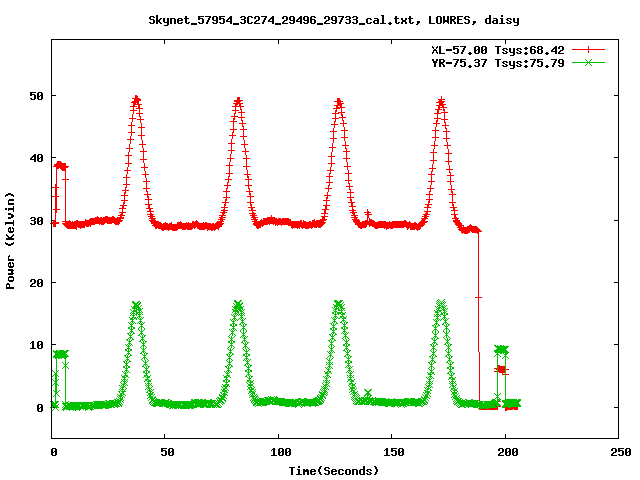This screenshot has height=480, width=640.
Task: Click the green calibration pulse near 198 seconds
Action: [502, 349]
